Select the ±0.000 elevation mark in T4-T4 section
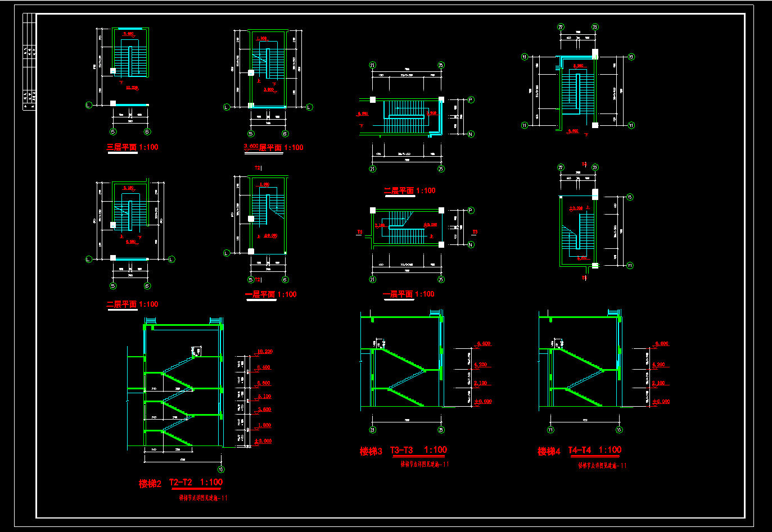This screenshot has height=532, width=772. (661, 402)
